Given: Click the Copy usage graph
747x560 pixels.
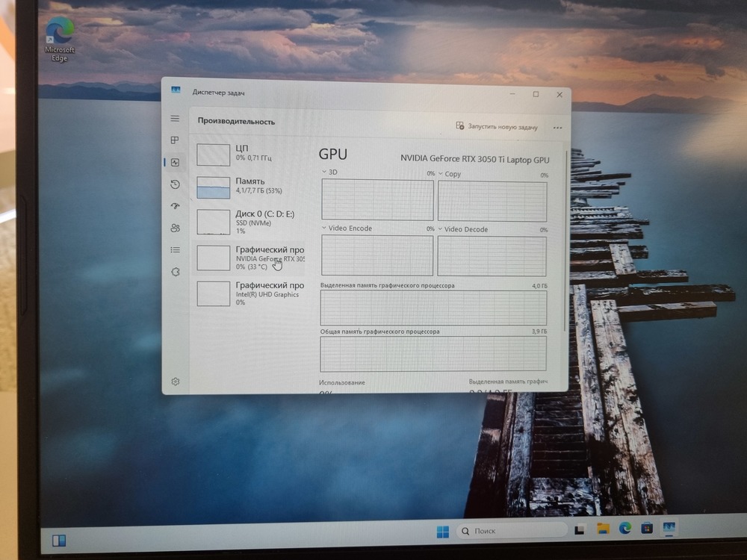Looking at the screenshot, I should 492,201.
